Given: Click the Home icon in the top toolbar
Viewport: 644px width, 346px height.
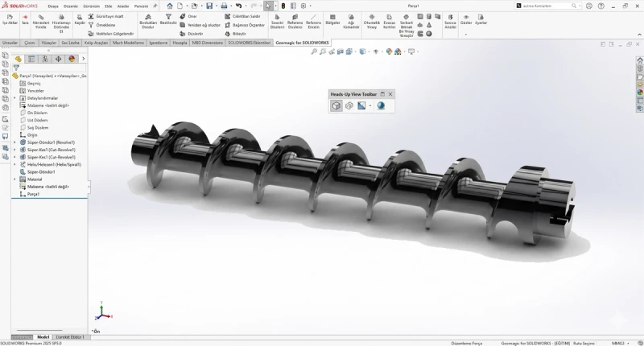Looking at the screenshot, I should point(170,6).
